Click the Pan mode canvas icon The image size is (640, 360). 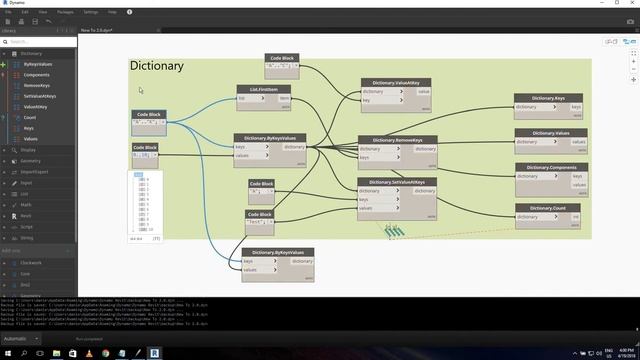pos(633,80)
